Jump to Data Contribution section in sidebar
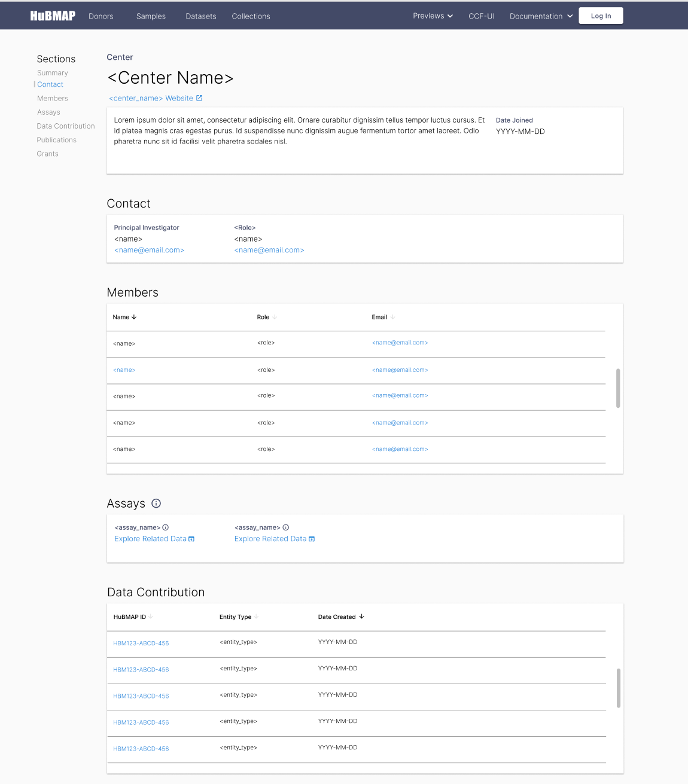 [66, 126]
